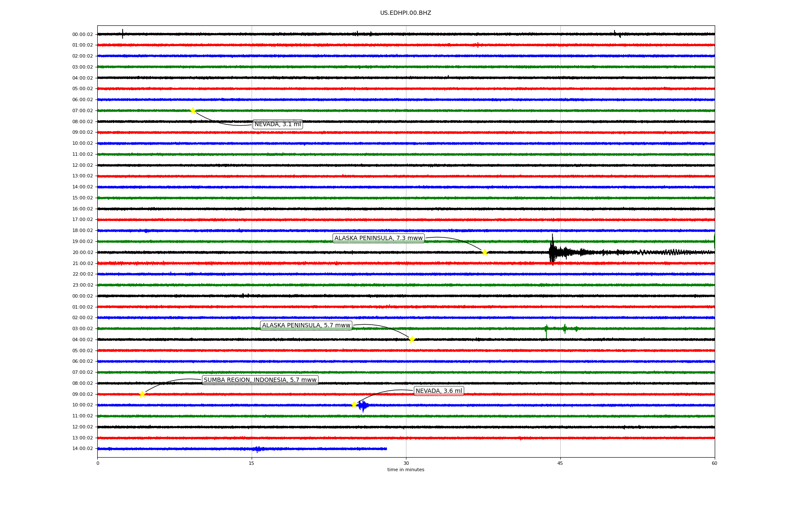Click the 15:00:02 time label
Viewport: 812px width, 508px height.
click(82, 198)
